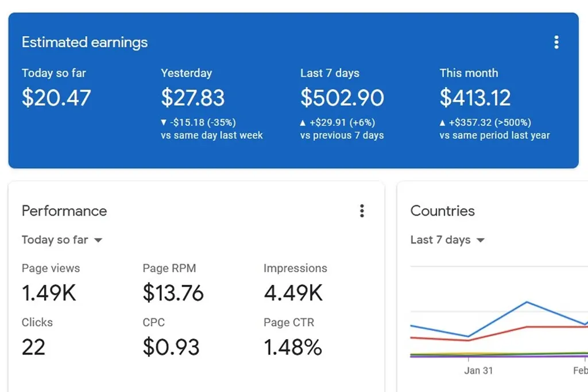This screenshot has height=392, width=588.
Task: Click the up-triangle indicator beside +$357.32
Action: (443, 122)
